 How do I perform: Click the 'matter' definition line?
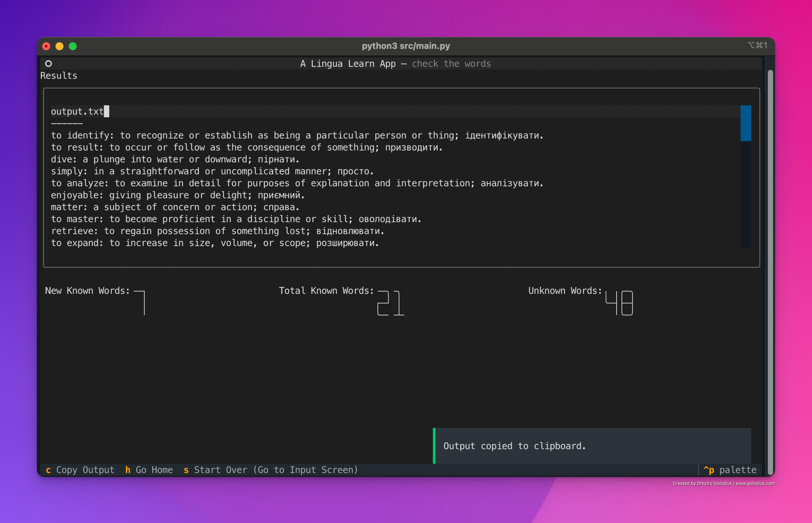coord(175,207)
